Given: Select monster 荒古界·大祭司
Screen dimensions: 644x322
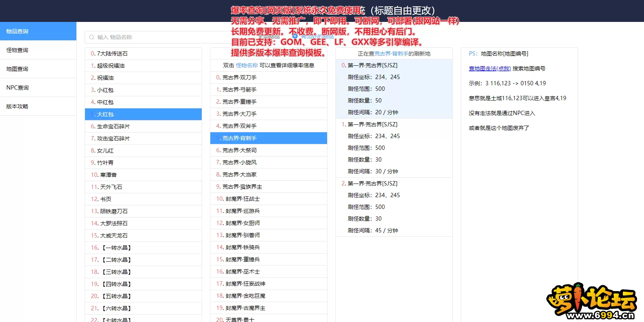Looking at the screenshot, I should (x=269, y=150).
